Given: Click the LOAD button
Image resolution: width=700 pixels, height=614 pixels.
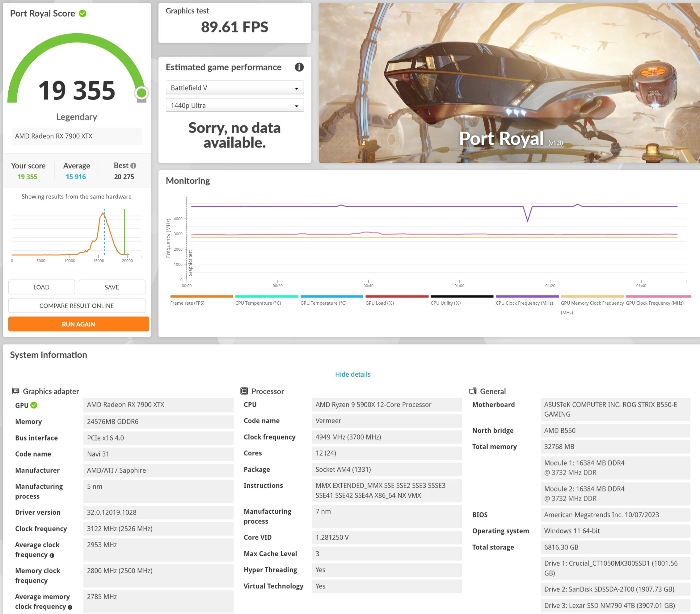Looking at the screenshot, I should 41,287.
